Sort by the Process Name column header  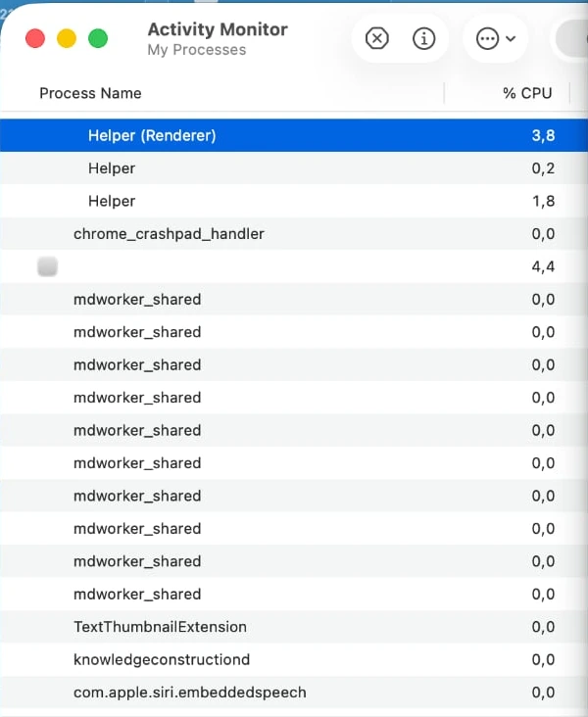pyautogui.click(x=90, y=93)
